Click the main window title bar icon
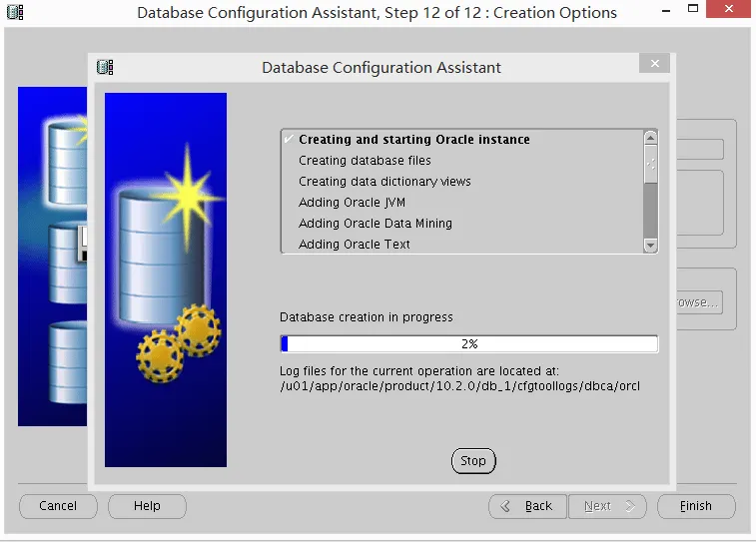The height and width of the screenshot is (542, 756). 15,12
